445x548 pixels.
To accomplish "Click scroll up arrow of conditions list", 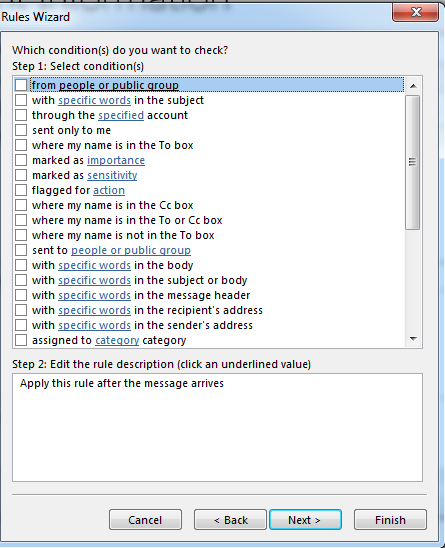I will pyautogui.click(x=413, y=86).
